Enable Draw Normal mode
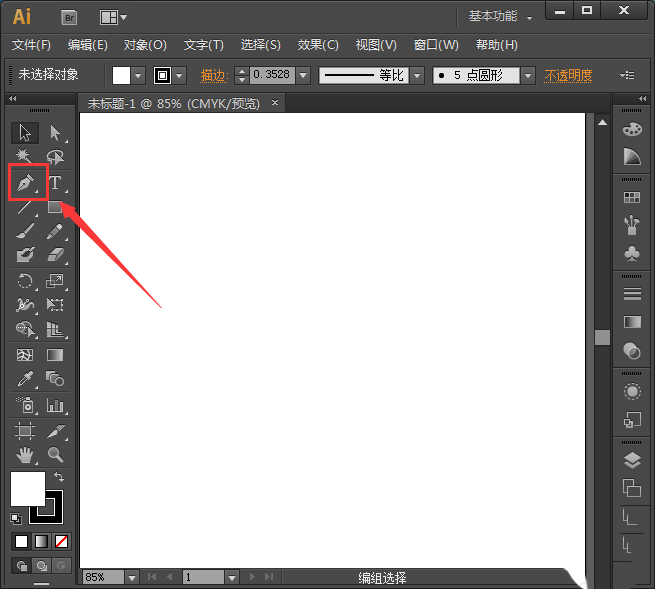 22,566
